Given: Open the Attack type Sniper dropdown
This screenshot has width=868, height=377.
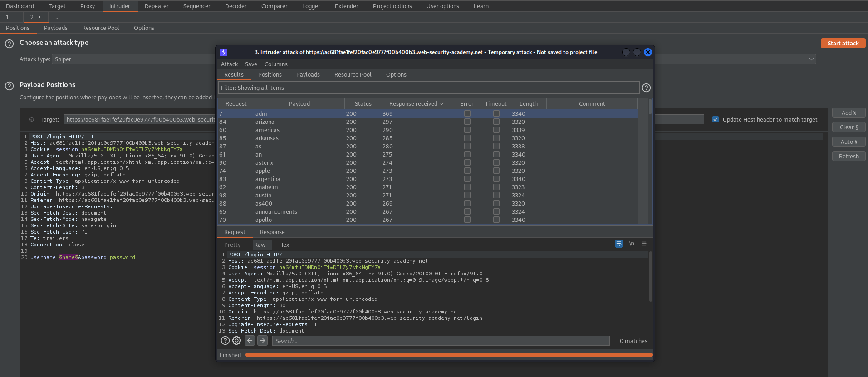Looking at the screenshot, I should (x=434, y=59).
